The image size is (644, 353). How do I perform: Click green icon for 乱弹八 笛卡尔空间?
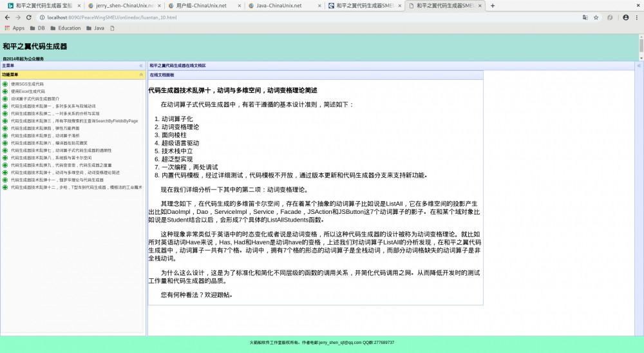click(5, 158)
